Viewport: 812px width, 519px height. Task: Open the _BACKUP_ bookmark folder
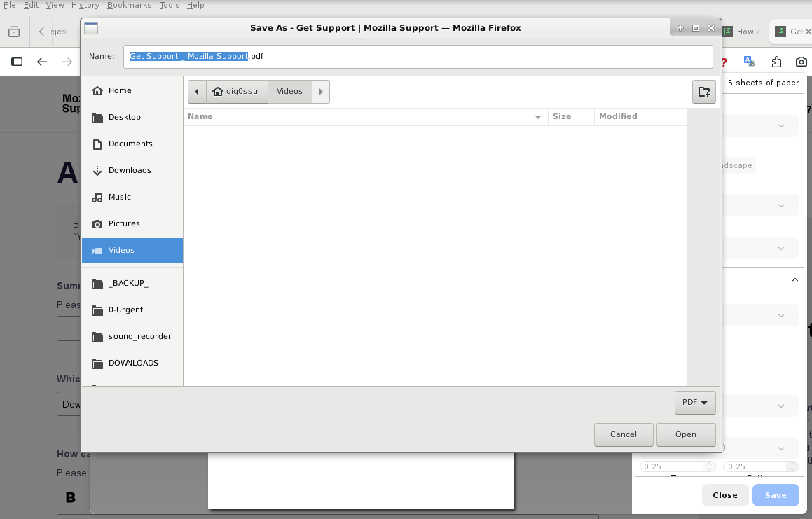tap(132, 284)
